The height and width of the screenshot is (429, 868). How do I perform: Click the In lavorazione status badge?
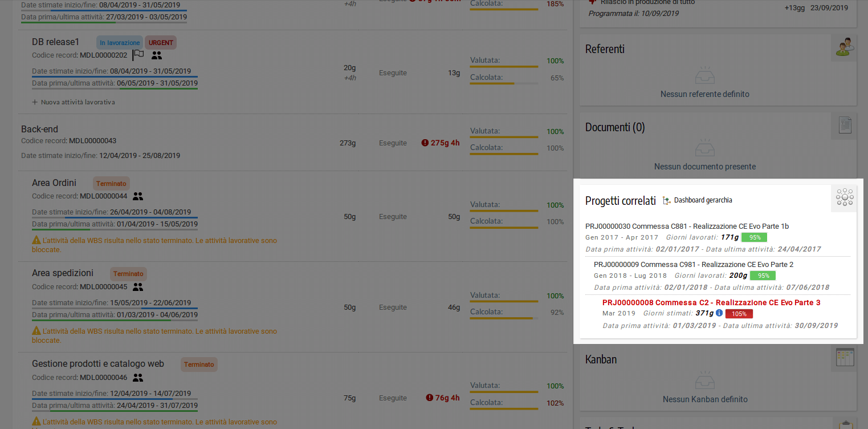120,42
